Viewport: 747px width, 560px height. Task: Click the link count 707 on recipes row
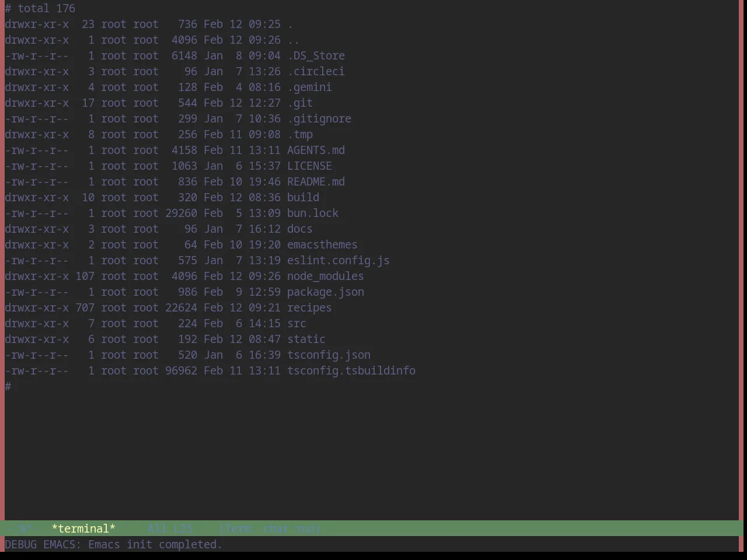pyautogui.click(x=85, y=307)
